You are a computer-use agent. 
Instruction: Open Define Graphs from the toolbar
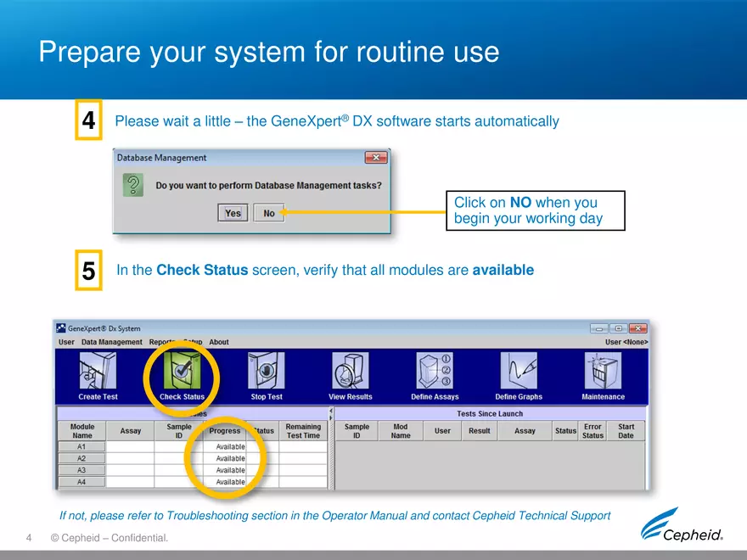click(x=519, y=373)
